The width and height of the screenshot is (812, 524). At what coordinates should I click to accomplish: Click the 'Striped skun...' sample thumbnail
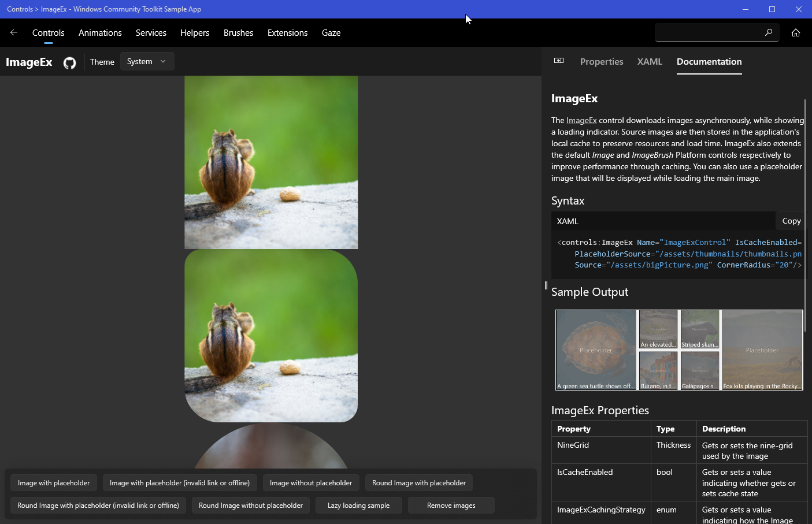click(x=700, y=329)
